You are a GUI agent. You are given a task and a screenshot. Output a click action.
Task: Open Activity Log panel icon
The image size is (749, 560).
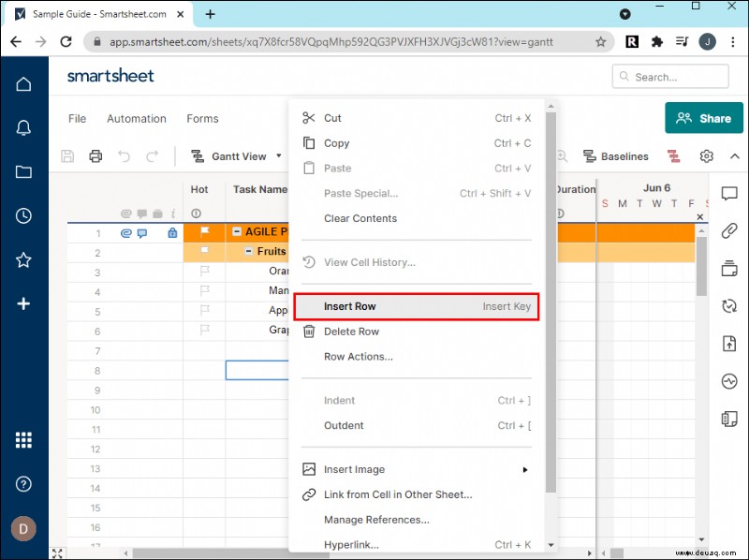(729, 381)
